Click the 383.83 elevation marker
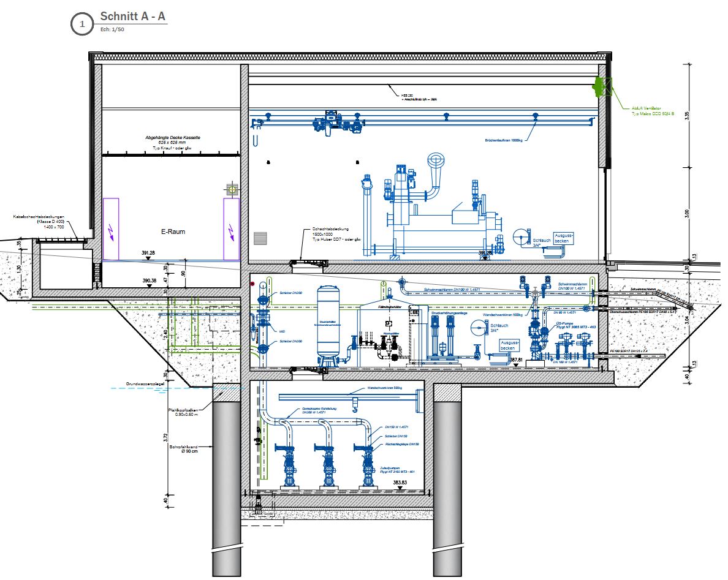The image size is (728, 580). pyautogui.click(x=401, y=483)
